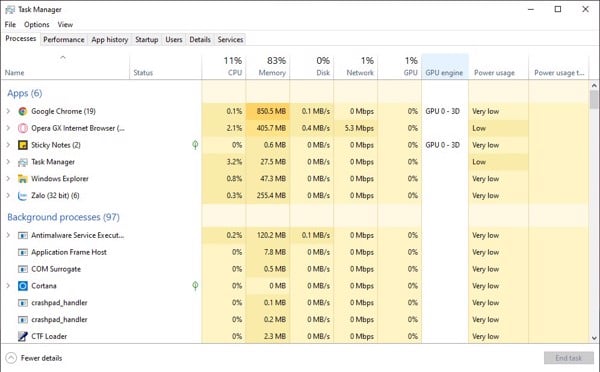Click the End task button
Screen dimensions: 600x372
coord(569,358)
